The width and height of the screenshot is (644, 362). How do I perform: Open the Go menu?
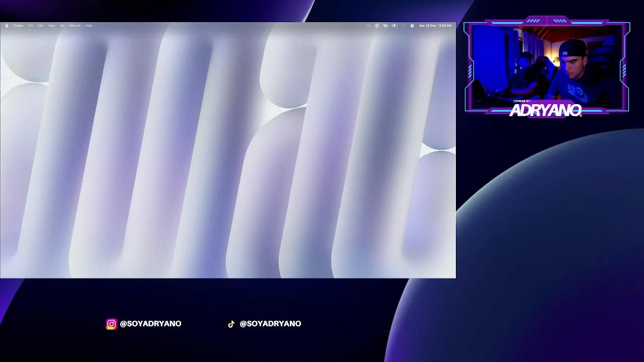point(62,26)
